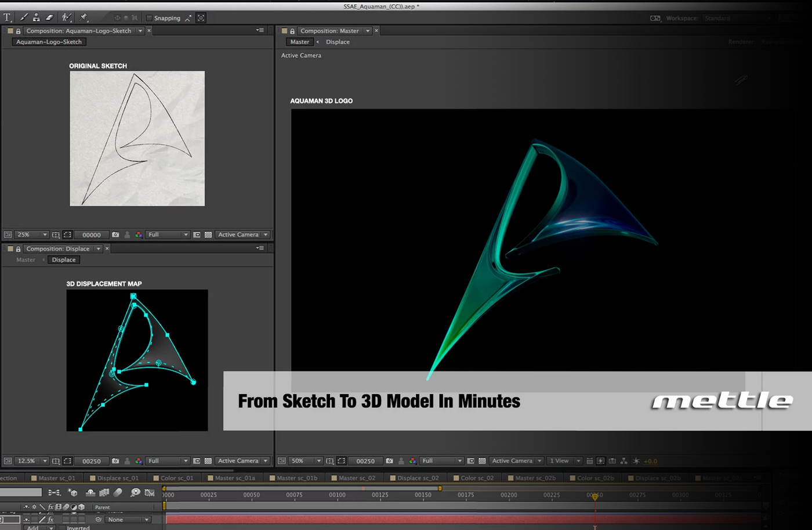Open the mask mode Add dropdown
This screenshot has width=812, height=530.
coord(39,528)
